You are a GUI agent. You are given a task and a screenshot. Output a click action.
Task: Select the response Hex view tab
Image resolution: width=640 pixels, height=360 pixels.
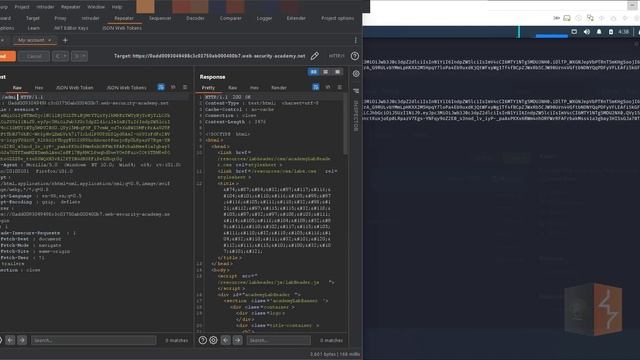coord(254,88)
